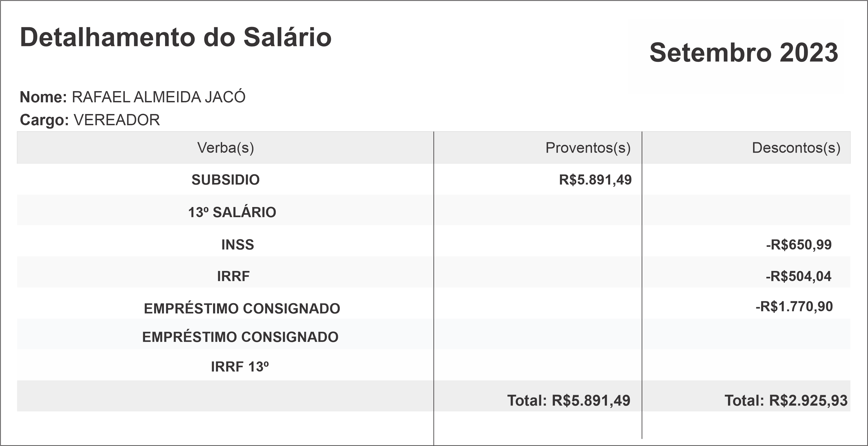Select the "Setembro 2023" period heading
868x446 pixels.
743,53
